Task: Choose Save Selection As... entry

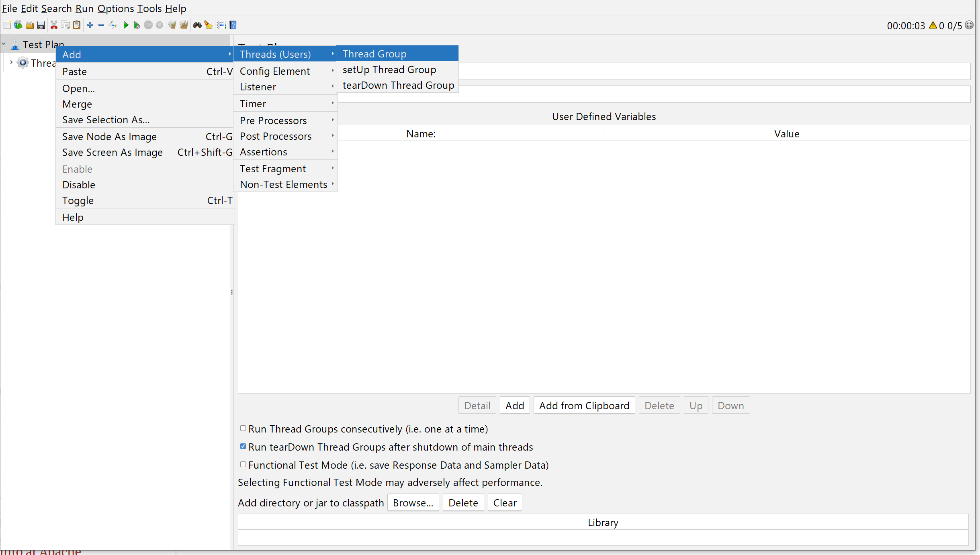Action: pyautogui.click(x=145, y=120)
